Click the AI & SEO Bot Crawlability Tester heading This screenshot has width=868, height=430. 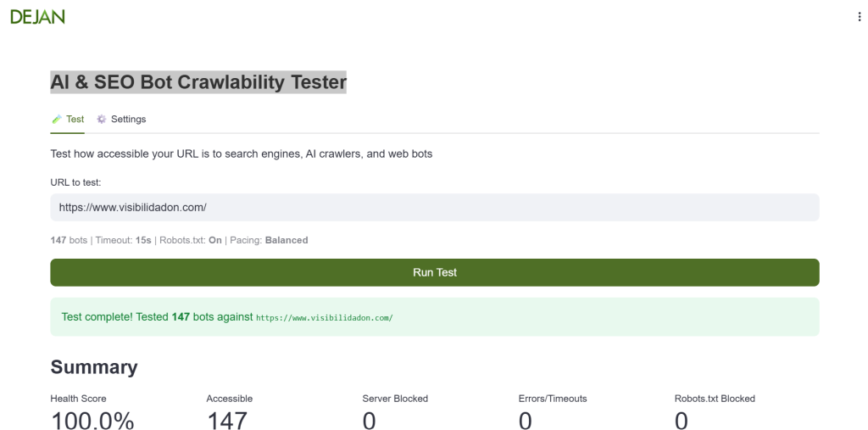198,82
